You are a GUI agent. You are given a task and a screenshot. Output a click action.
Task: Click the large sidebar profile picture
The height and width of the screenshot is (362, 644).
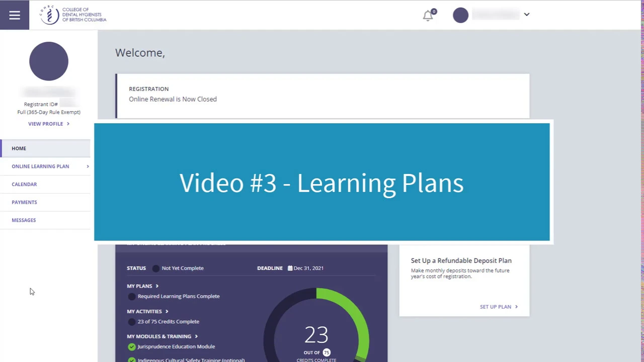[49, 61]
